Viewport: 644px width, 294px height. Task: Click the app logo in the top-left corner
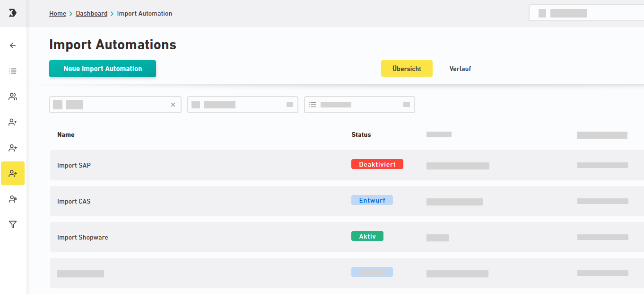[13, 13]
